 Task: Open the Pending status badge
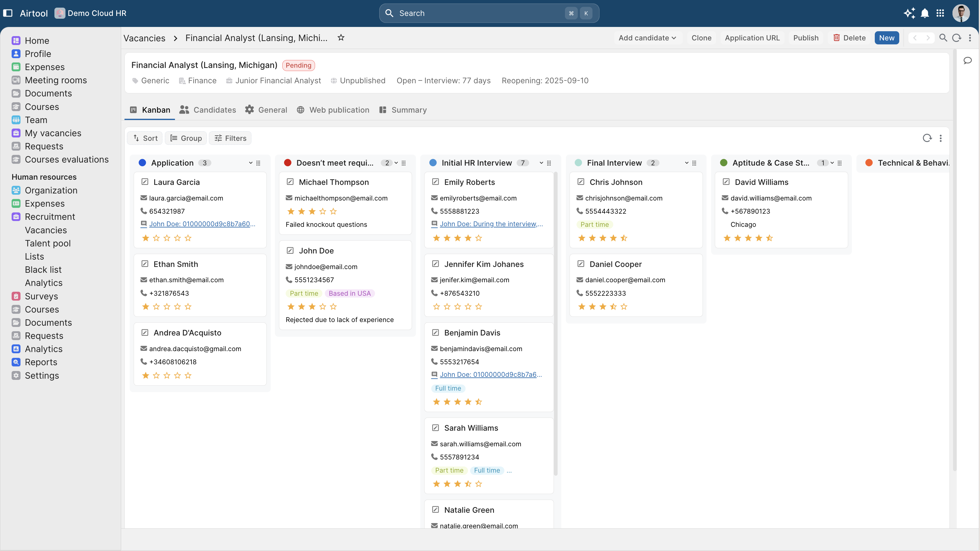pyautogui.click(x=299, y=65)
